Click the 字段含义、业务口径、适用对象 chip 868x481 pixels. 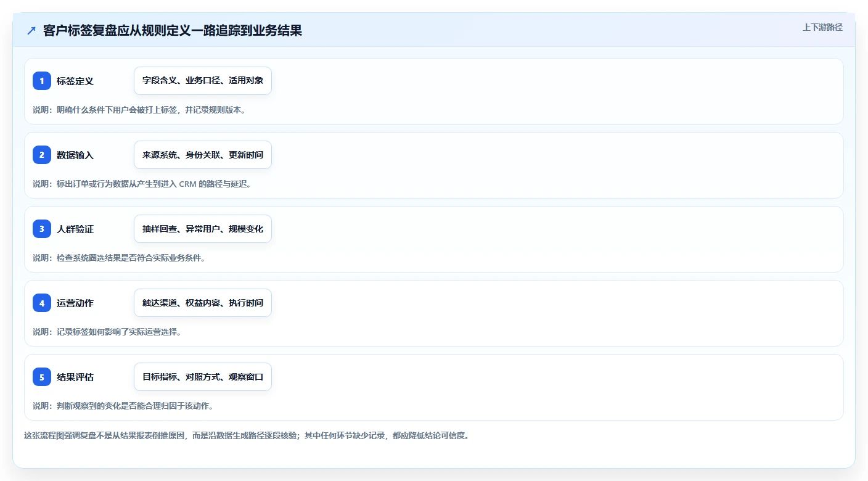click(x=203, y=81)
